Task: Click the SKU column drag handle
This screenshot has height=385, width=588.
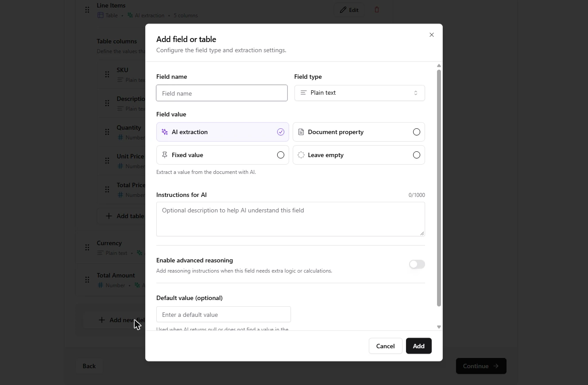Action: pos(107,74)
